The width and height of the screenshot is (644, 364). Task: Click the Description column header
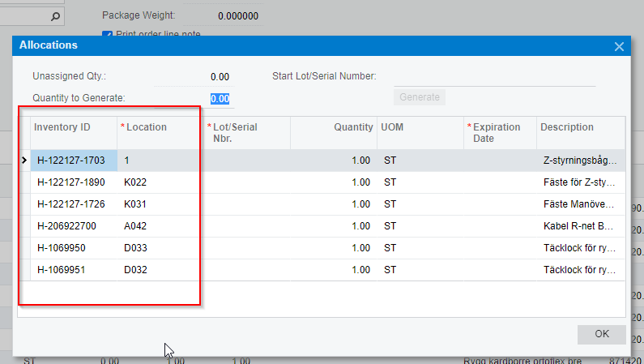(567, 127)
